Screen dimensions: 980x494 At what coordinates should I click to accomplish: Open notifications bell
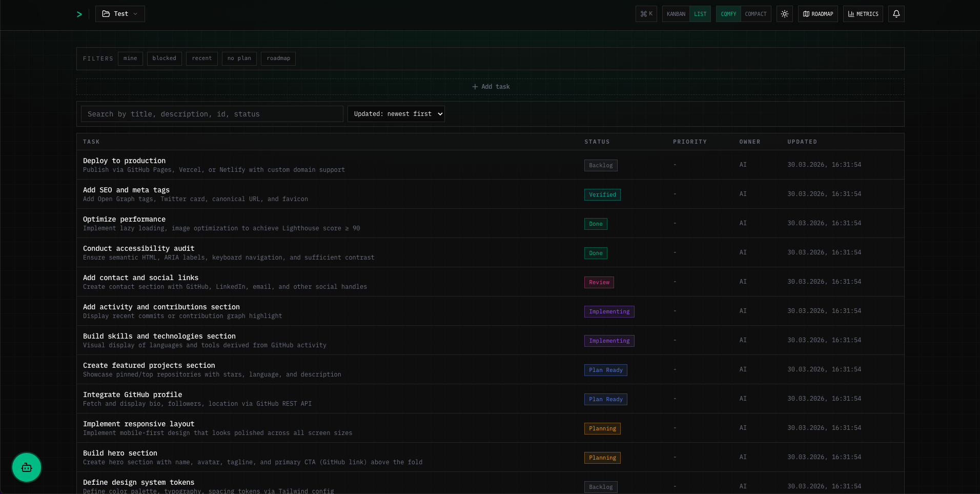click(x=896, y=14)
